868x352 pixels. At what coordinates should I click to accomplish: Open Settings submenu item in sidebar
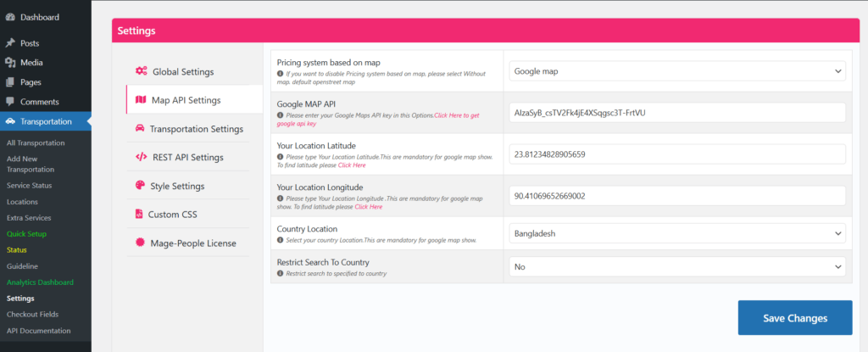[x=20, y=299]
